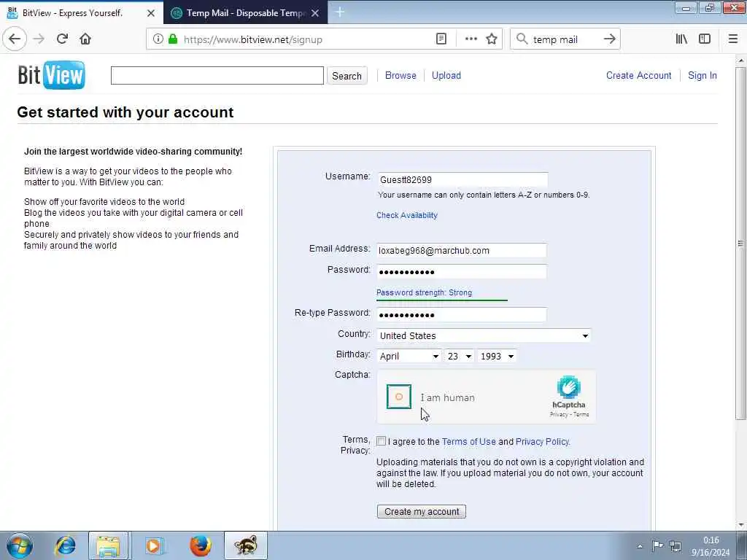
Task: Click scrollbar down arrow
Action: tap(741, 525)
